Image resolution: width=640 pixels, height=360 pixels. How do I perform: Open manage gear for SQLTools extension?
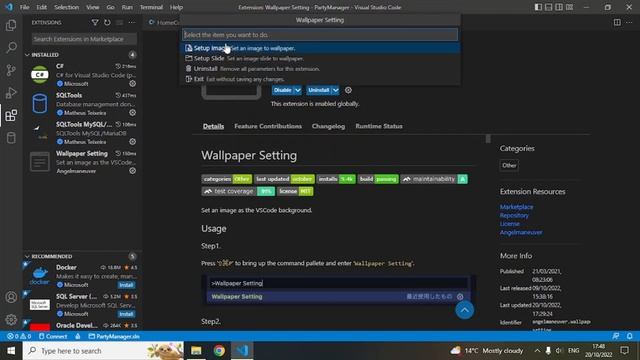[x=133, y=113]
